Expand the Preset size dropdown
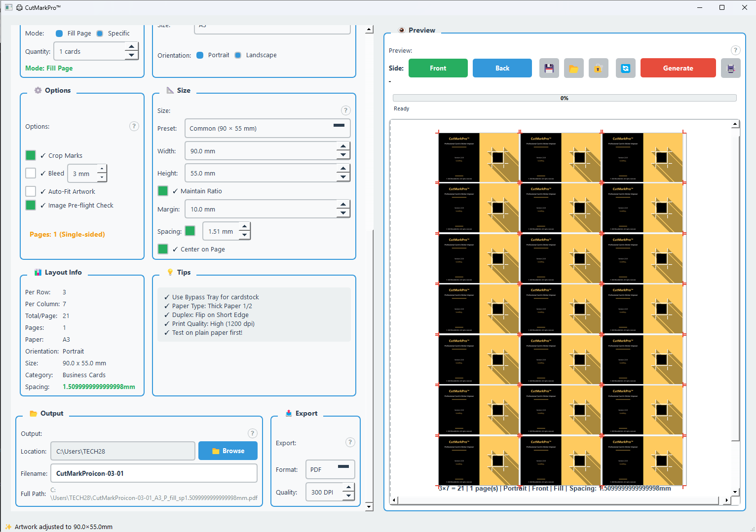Viewport: 756px width, 532px height. (x=267, y=128)
